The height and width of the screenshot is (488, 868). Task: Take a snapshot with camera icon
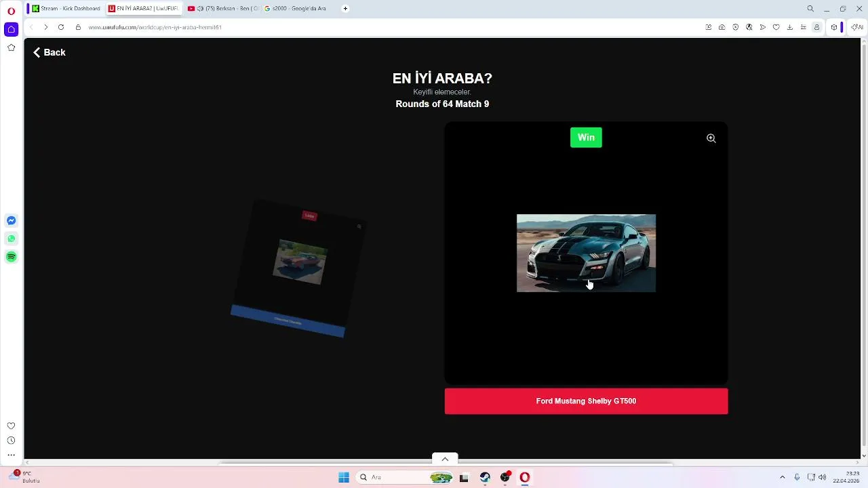(722, 27)
